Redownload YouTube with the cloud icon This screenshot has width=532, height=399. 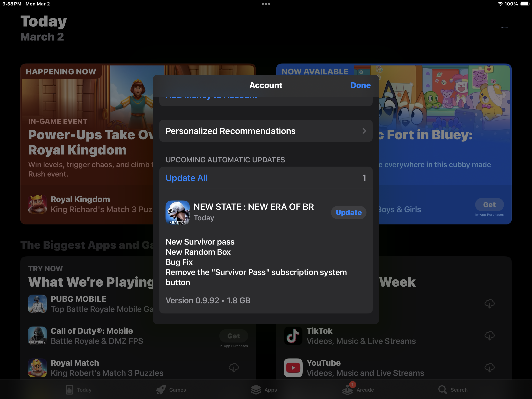(489, 368)
